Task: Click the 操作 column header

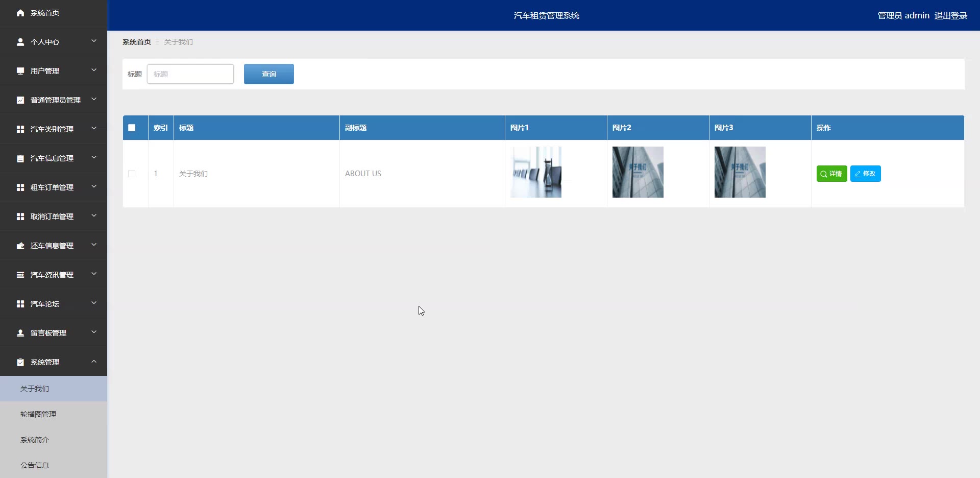Action: 888,128
